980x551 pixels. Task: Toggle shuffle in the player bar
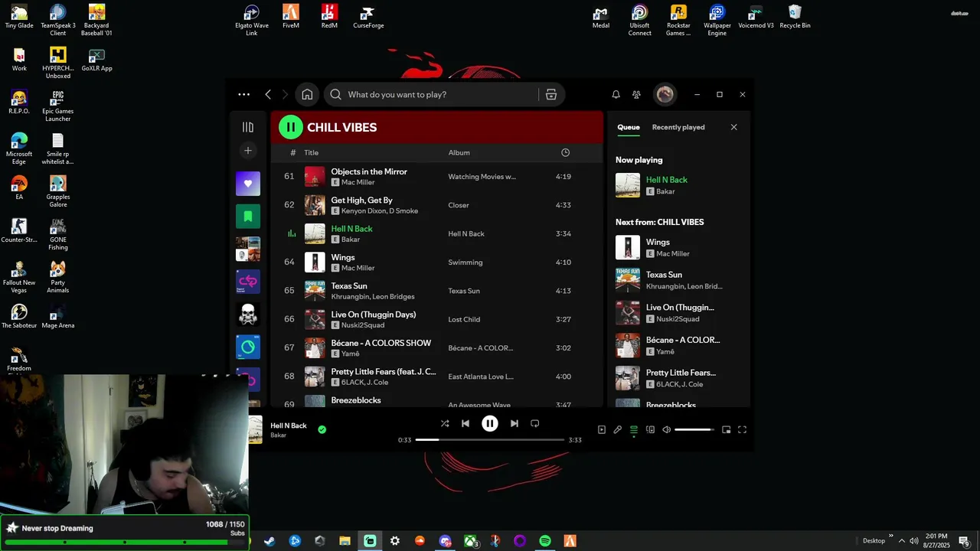tap(445, 423)
